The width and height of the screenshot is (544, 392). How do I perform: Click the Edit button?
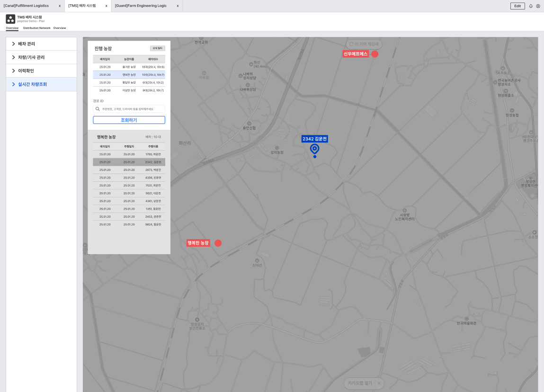click(517, 6)
